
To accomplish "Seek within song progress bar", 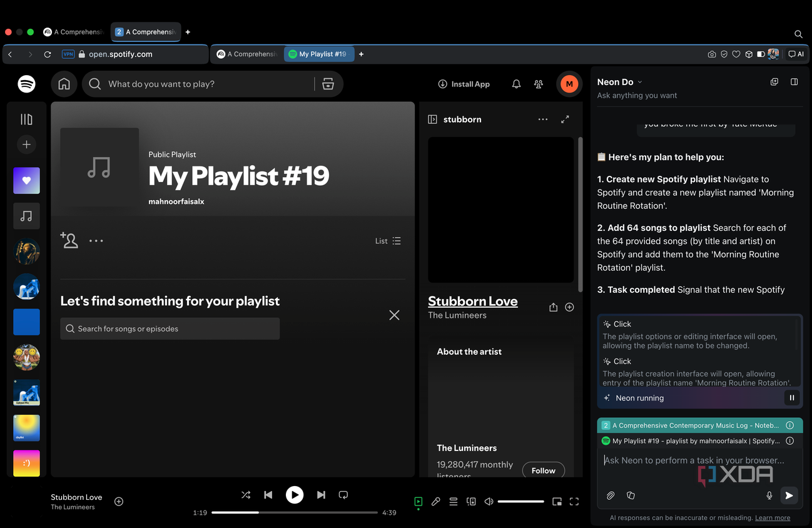I will (x=295, y=512).
